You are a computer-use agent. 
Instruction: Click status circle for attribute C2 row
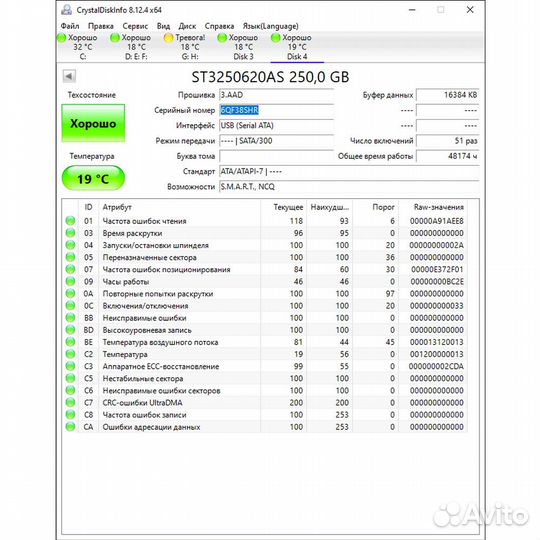(x=70, y=354)
